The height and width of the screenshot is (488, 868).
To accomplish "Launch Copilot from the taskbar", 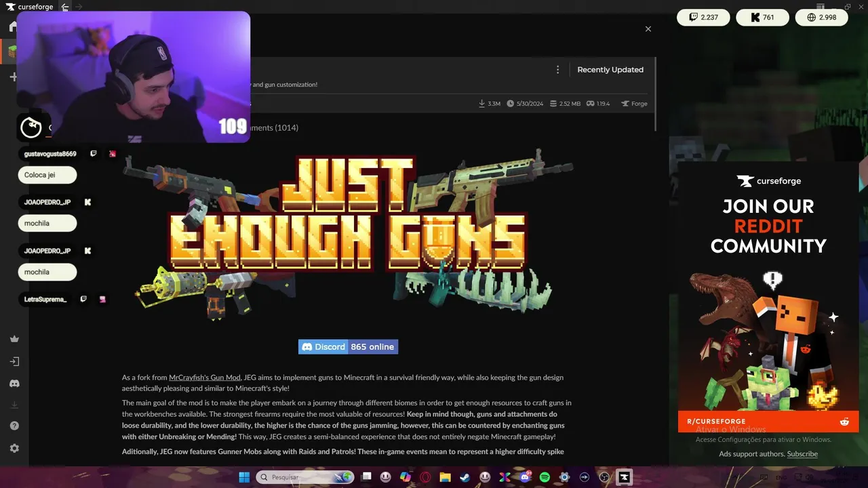I will click(x=406, y=477).
